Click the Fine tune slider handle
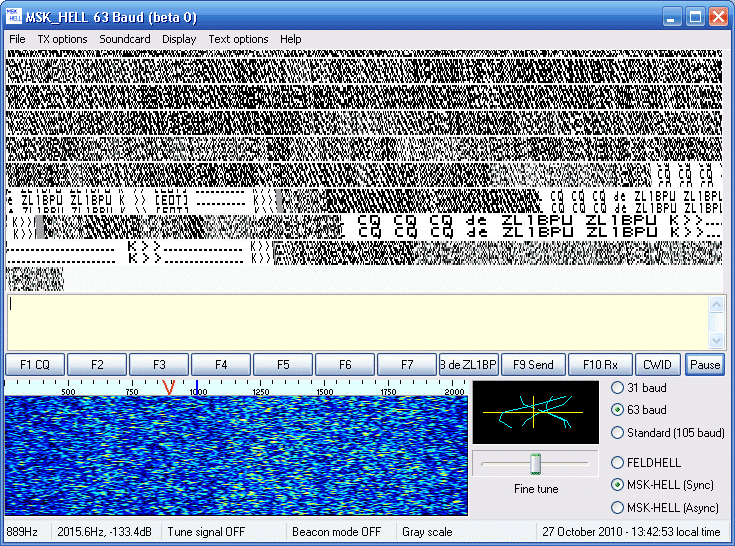Screen dimensions: 735x546 [535, 464]
